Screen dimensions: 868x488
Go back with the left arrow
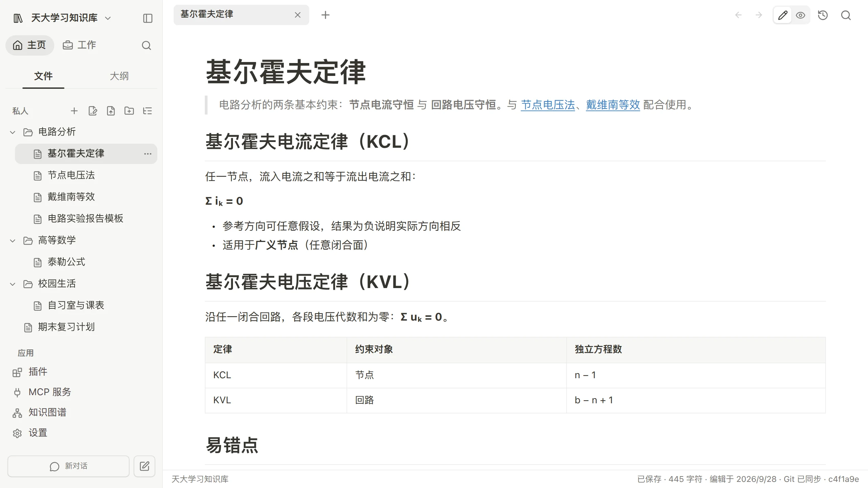tap(738, 15)
